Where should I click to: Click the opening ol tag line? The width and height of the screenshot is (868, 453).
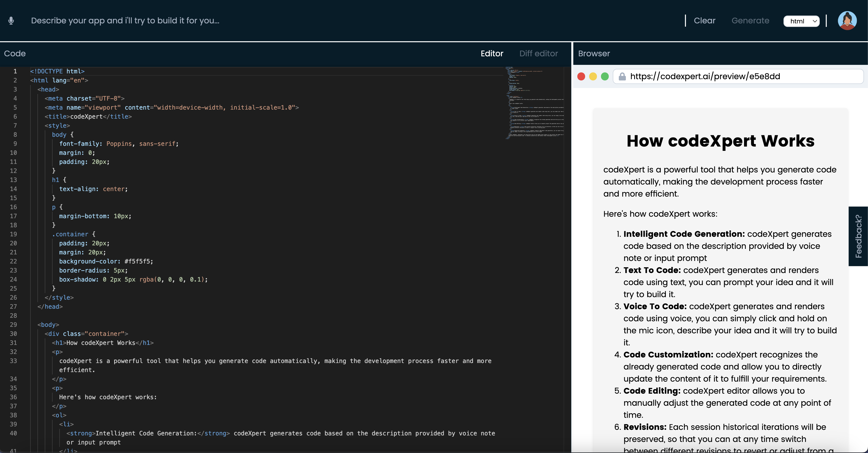59,415
